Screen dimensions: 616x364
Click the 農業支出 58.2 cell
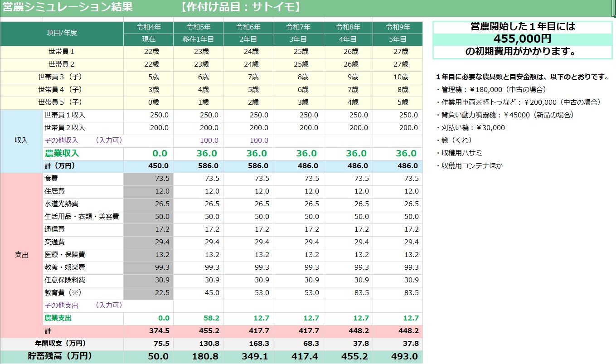pos(198,318)
